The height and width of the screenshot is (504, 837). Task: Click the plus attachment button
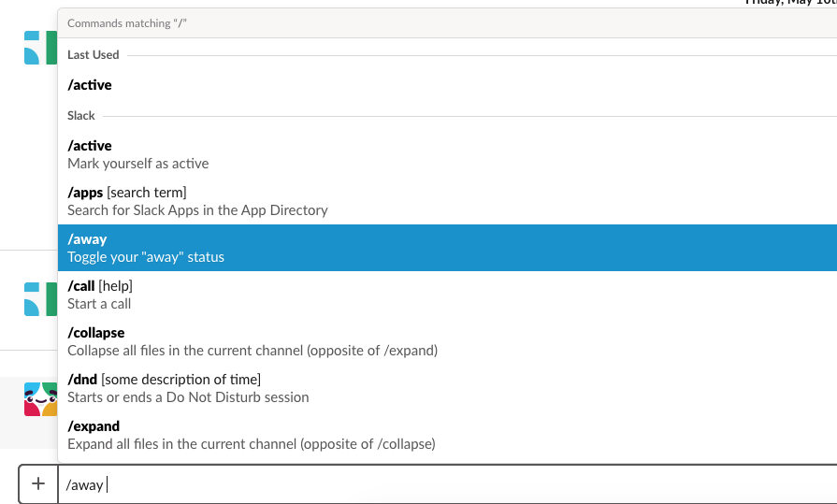(x=38, y=483)
